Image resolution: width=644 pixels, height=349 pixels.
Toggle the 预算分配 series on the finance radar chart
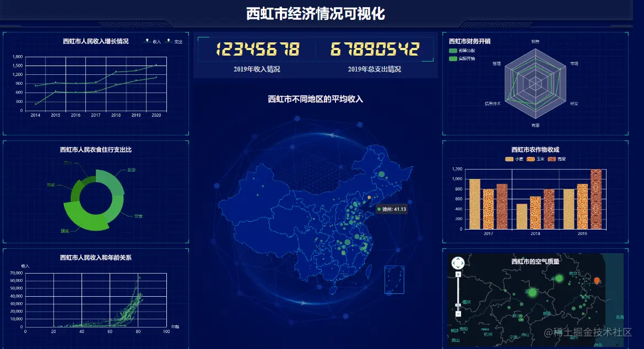(453, 51)
